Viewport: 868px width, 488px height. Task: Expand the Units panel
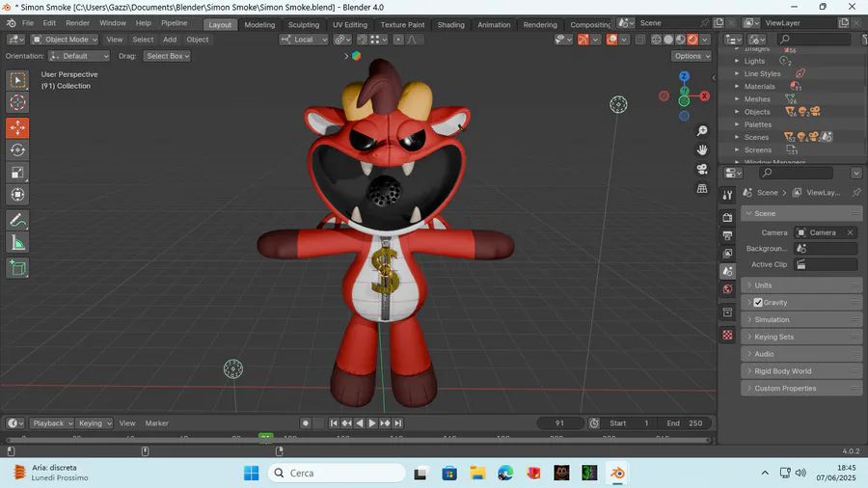801,285
